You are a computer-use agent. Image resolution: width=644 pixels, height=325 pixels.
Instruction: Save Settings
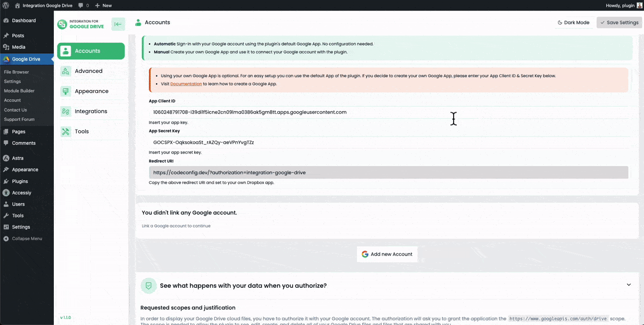619,23
